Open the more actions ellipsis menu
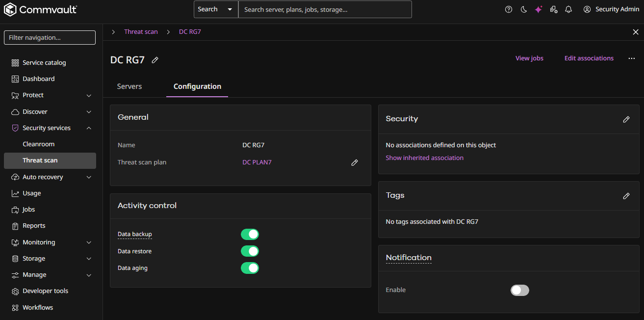This screenshot has width=644, height=320. click(632, 58)
